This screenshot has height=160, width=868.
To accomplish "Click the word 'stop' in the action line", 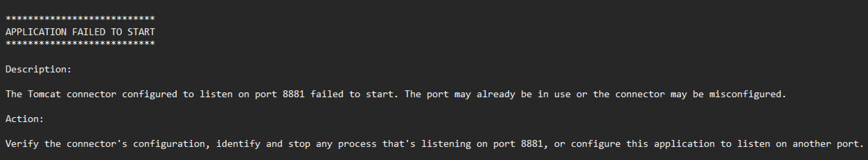I will coord(299,144).
